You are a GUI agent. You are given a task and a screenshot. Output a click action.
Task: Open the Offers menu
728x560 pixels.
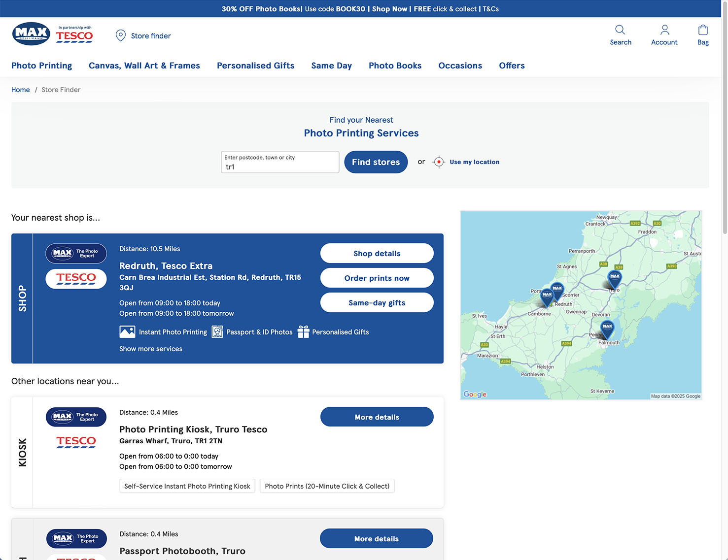[x=512, y=66]
